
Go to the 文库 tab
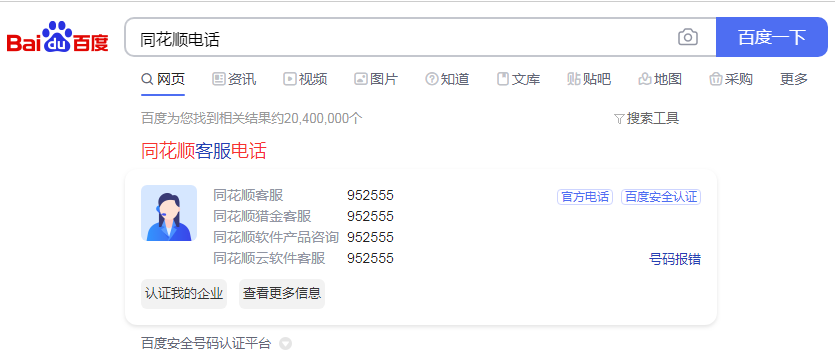[x=518, y=79]
